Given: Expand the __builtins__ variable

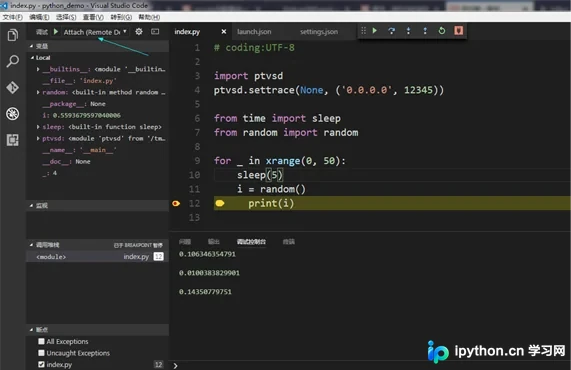Looking at the screenshot, I should point(38,69).
